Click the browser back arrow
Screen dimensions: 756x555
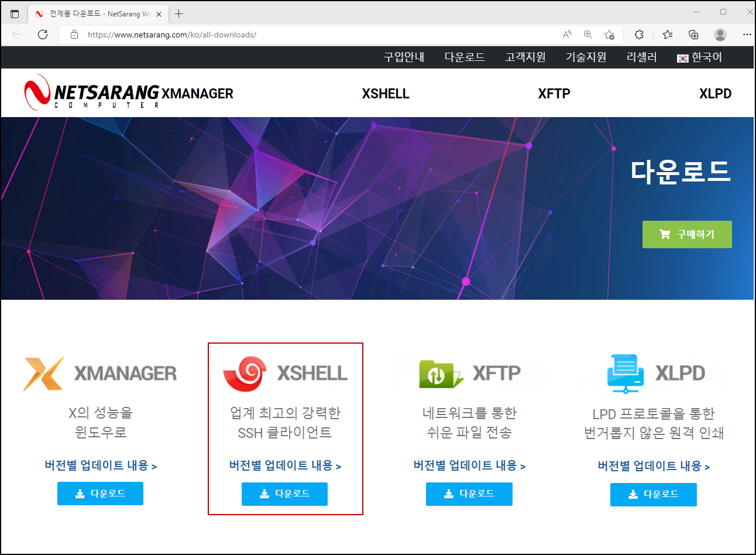tap(17, 35)
